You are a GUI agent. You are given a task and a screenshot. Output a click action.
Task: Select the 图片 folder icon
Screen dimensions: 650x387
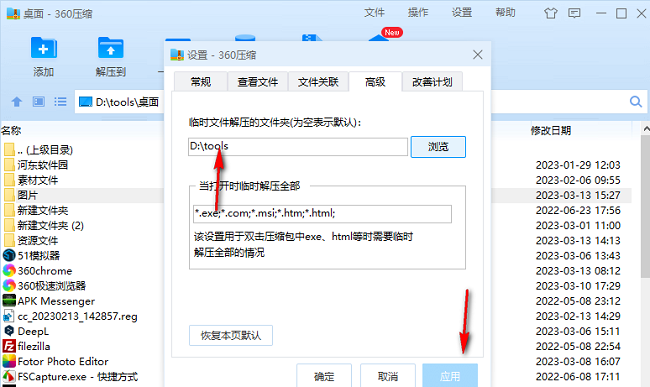click(9, 195)
